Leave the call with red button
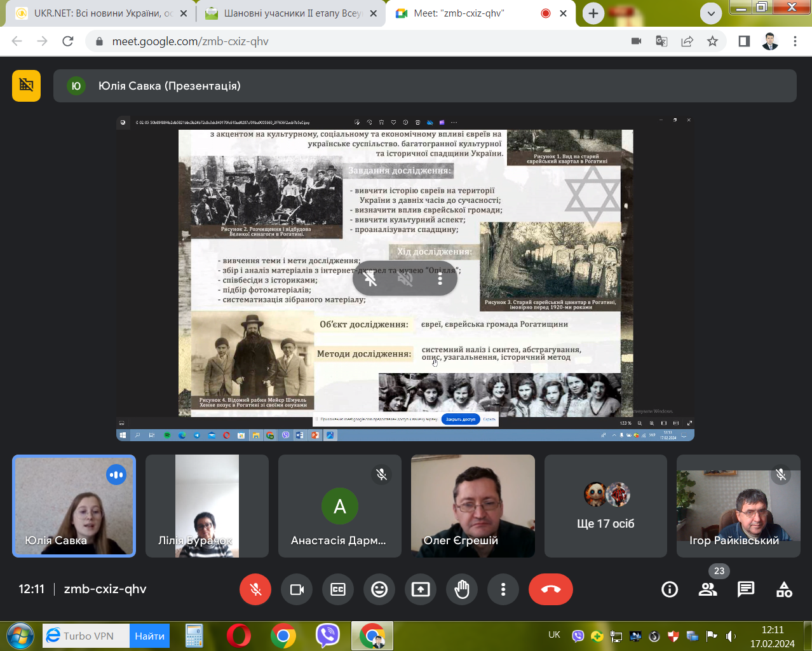812x651 pixels. pos(550,589)
